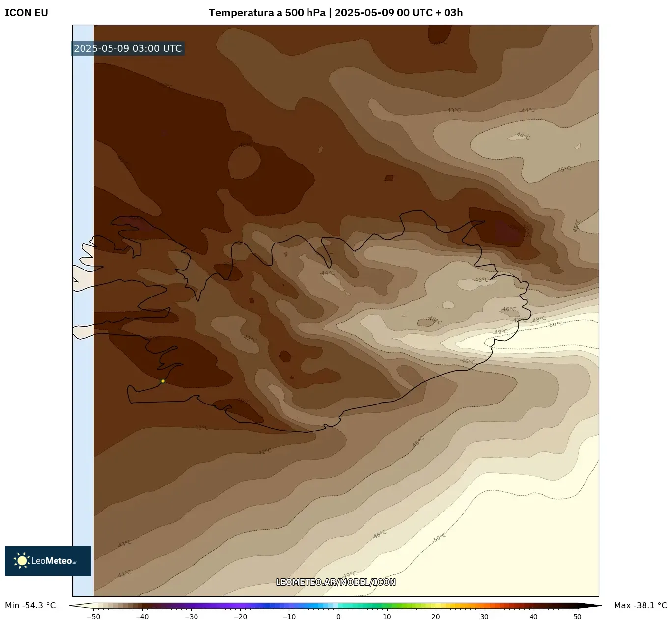Click the −50 tick label on the colorbar
The image size is (672, 620).
(93, 617)
